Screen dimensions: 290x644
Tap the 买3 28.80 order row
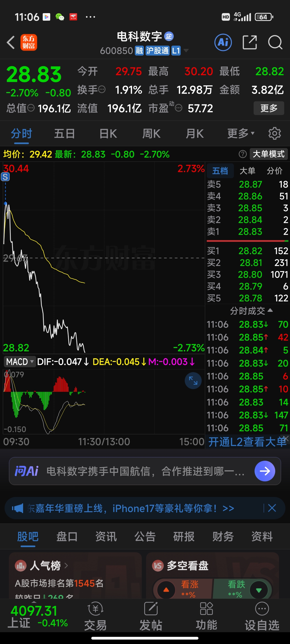coord(248,275)
